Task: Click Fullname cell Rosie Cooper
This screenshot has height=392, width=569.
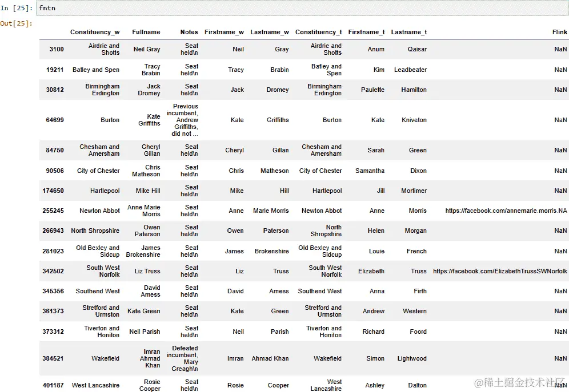Action: [150, 385]
